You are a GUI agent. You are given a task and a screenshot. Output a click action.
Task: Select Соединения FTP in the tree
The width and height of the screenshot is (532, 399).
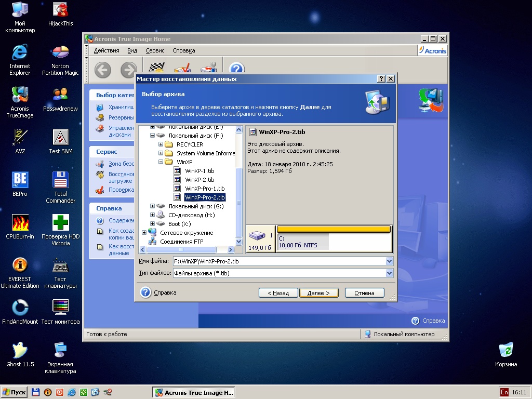[x=181, y=242]
